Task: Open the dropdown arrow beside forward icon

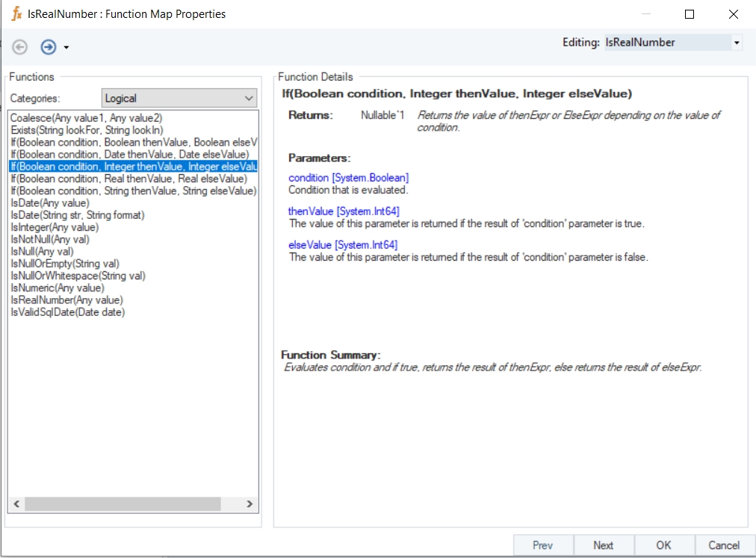Action: (x=66, y=48)
